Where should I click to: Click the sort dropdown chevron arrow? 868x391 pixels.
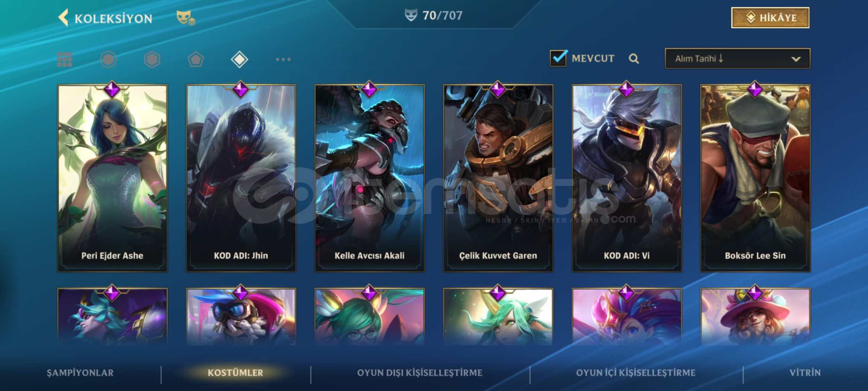796,59
